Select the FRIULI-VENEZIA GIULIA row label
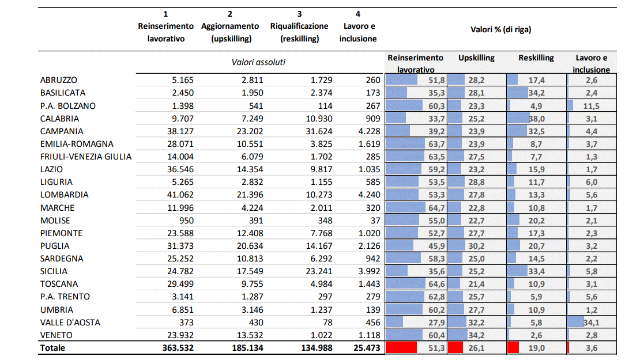The width and height of the screenshot is (644, 364). pyautogui.click(x=86, y=157)
